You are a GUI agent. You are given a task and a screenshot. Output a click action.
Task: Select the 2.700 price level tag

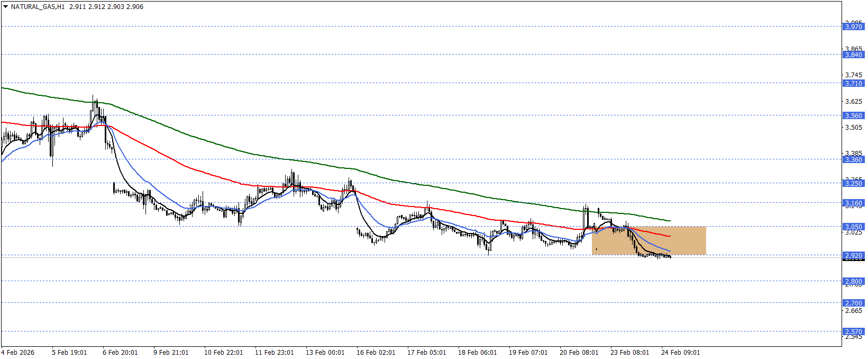[x=853, y=304]
